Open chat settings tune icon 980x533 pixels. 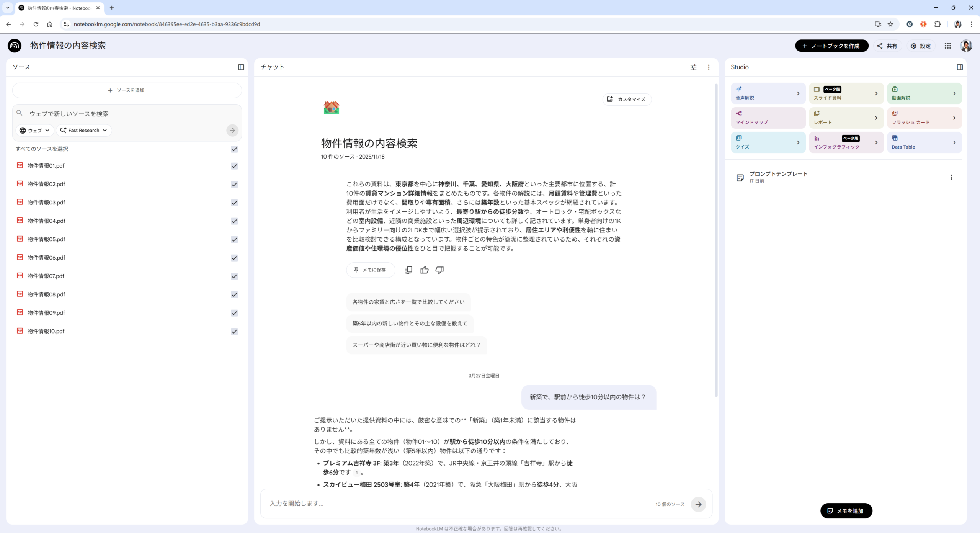[x=693, y=67]
